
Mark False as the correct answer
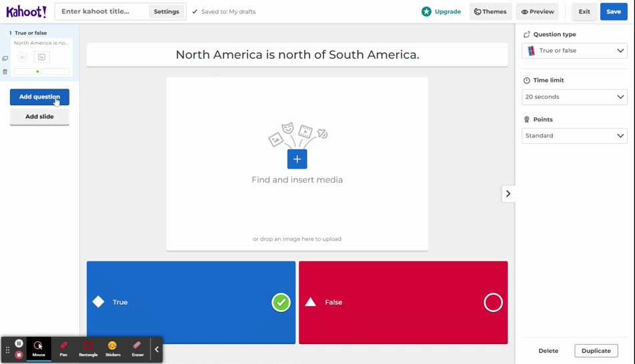493,303
